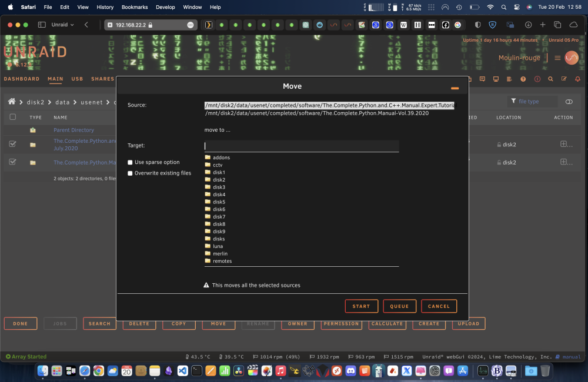
Task: Click the UPLOAD button in the bottom row
Action: tap(469, 323)
